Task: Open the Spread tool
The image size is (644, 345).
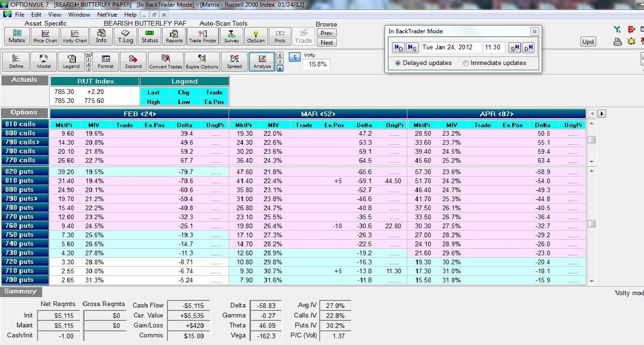Action: click(x=234, y=61)
